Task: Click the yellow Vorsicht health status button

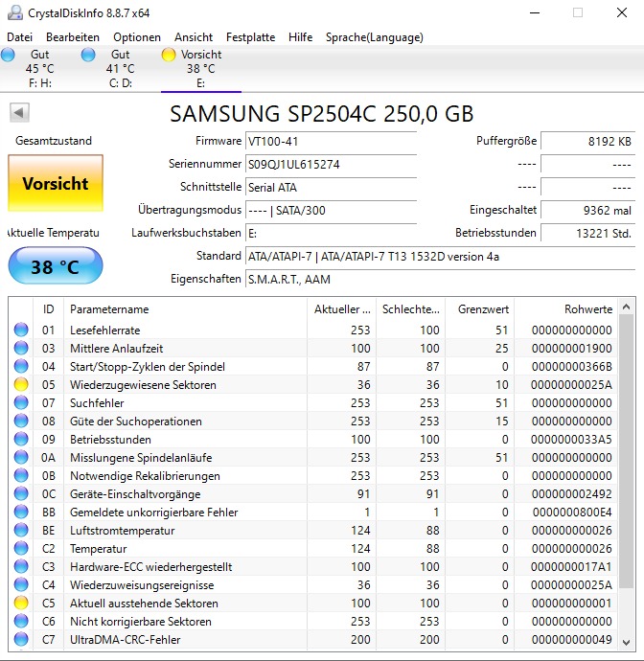Action: point(56,183)
